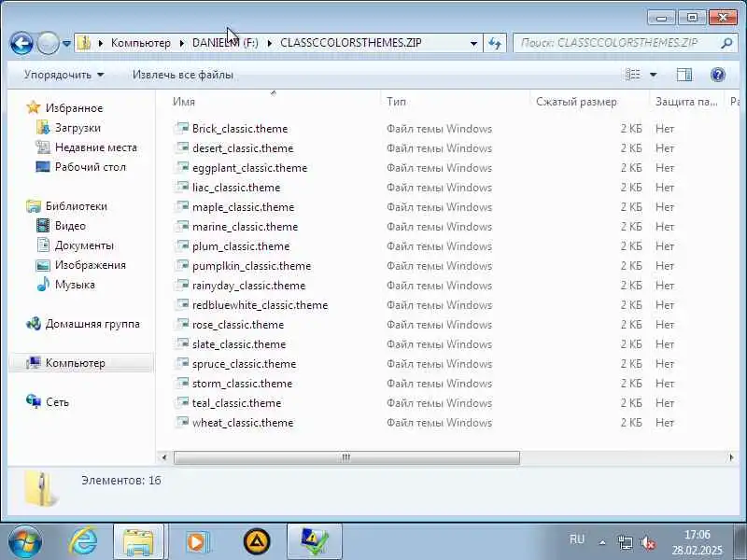Launch Internet Explorer from the taskbar

point(83,541)
